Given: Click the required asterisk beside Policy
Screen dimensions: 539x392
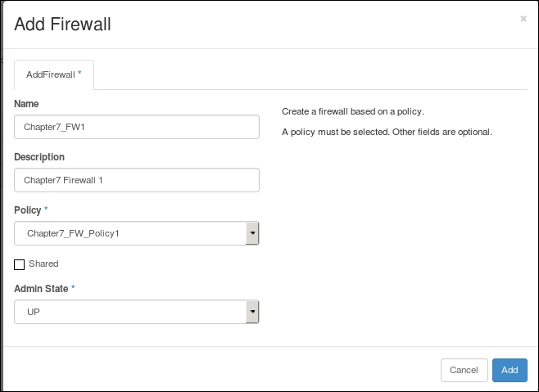Looking at the screenshot, I should pyautogui.click(x=46, y=209).
